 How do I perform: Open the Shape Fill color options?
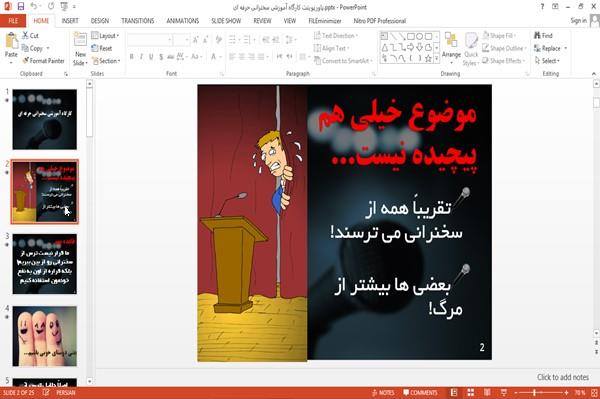pos(499,36)
